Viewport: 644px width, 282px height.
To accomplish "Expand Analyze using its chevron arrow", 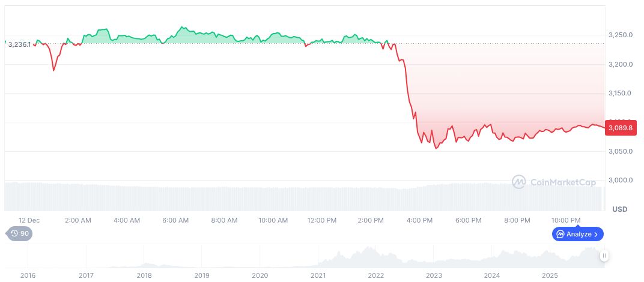I will (x=596, y=234).
